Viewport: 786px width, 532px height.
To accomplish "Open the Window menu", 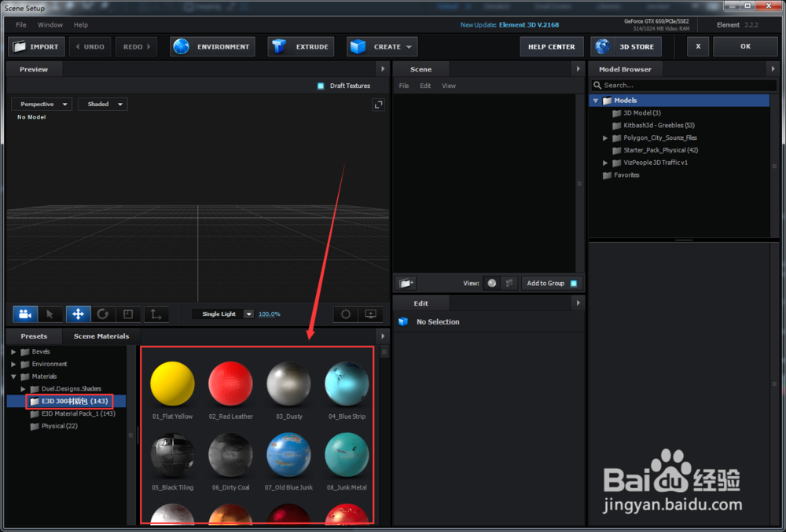I will [50, 24].
